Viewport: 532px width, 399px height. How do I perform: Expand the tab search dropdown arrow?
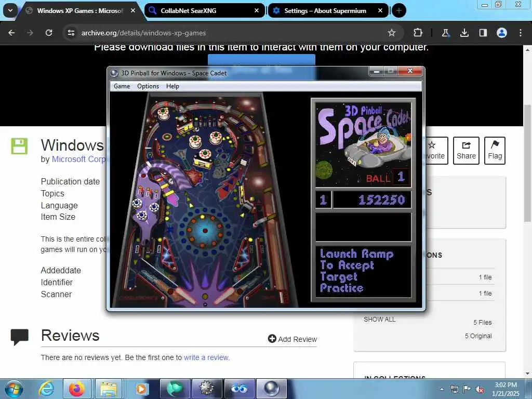(10, 10)
